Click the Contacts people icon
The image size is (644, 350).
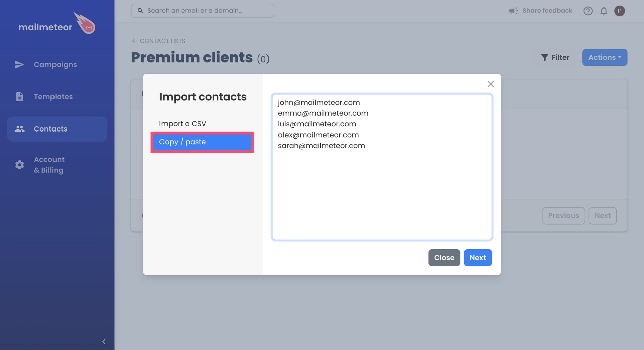pyautogui.click(x=19, y=129)
